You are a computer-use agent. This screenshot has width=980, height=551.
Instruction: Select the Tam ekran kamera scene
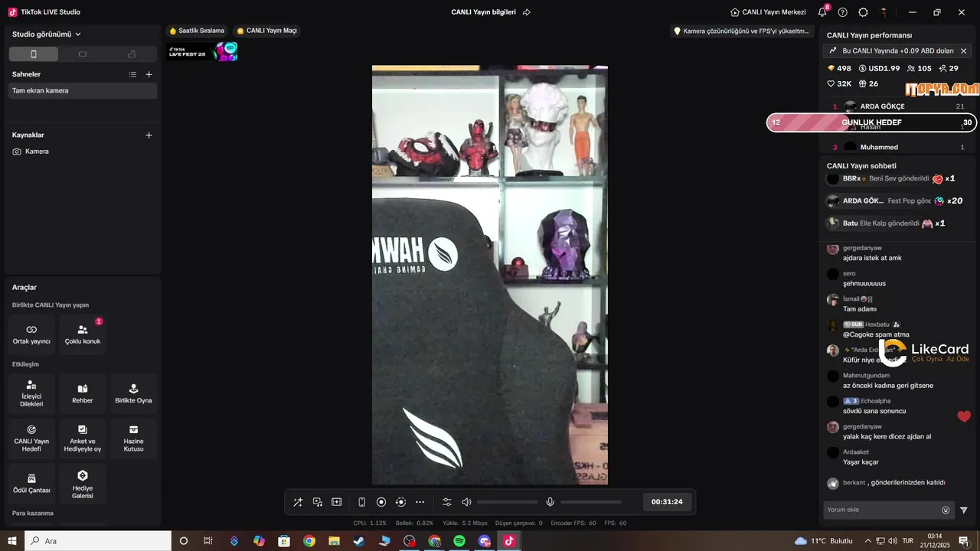(83, 90)
